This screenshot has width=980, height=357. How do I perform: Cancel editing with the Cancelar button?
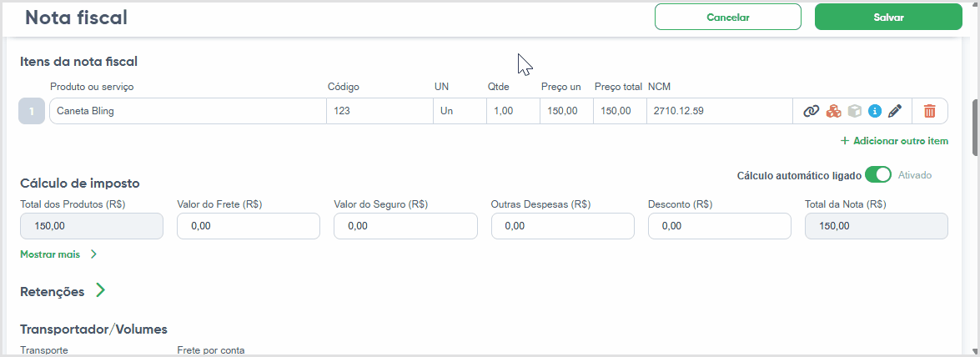pyautogui.click(x=727, y=18)
